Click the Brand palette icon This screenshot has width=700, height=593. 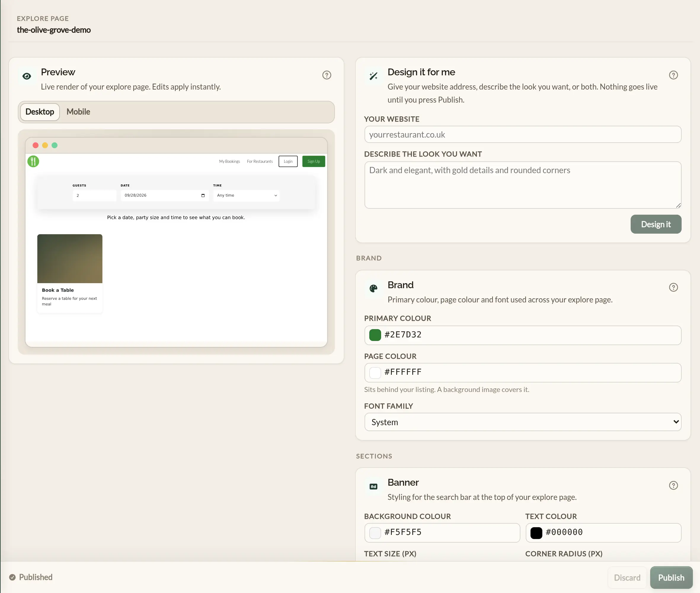(373, 288)
